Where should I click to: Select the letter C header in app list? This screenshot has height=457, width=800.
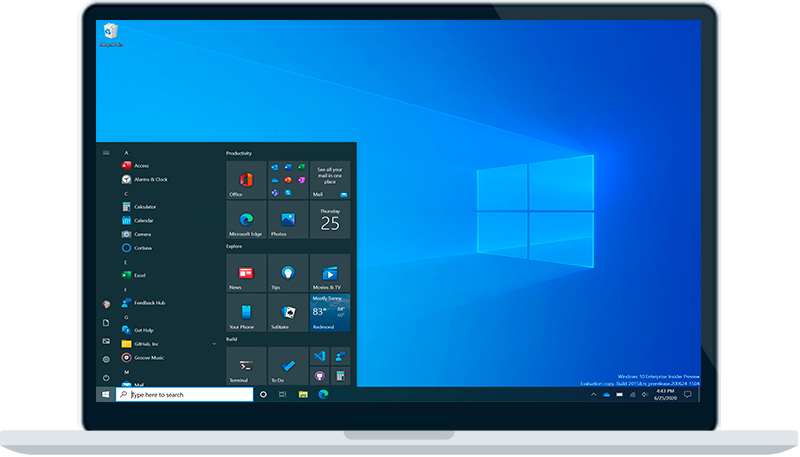coord(127,193)
